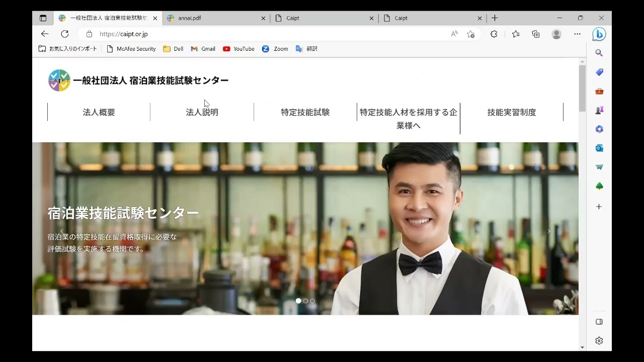The height and width of the screenshot is (362, 644).
Task: Click the browser back arrow
Action: coord(45,34)
